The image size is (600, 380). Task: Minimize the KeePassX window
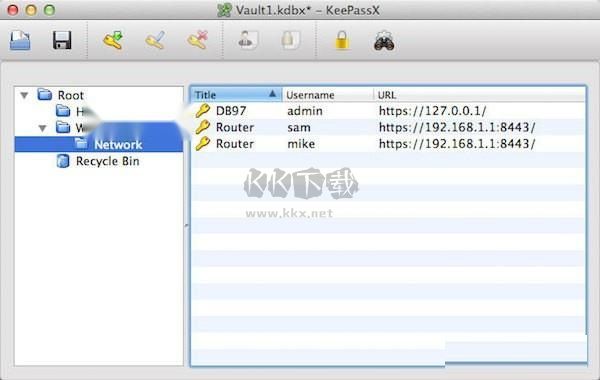pos(31,10)
